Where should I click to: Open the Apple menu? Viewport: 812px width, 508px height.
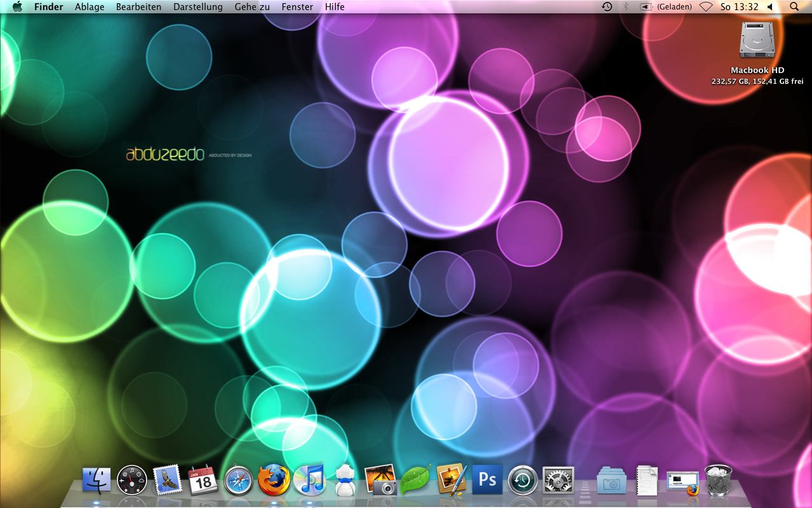[x=17, y=7]
